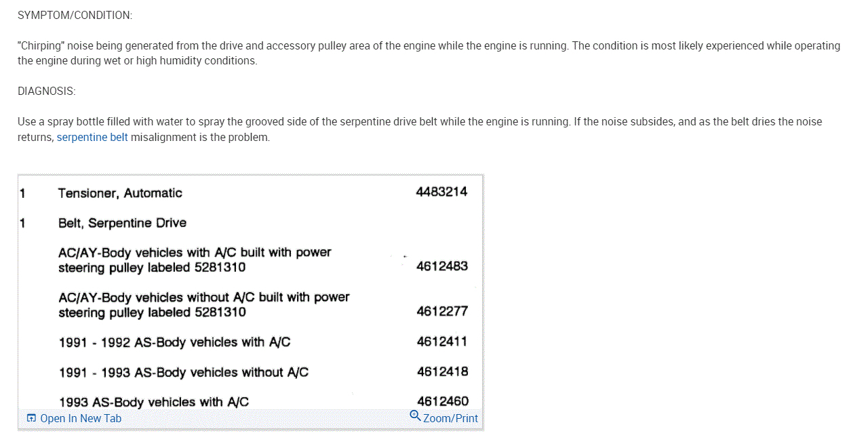Click the DIAGNOSIS heading
Screen dimensions: 868x448
(x=47, y=91)
